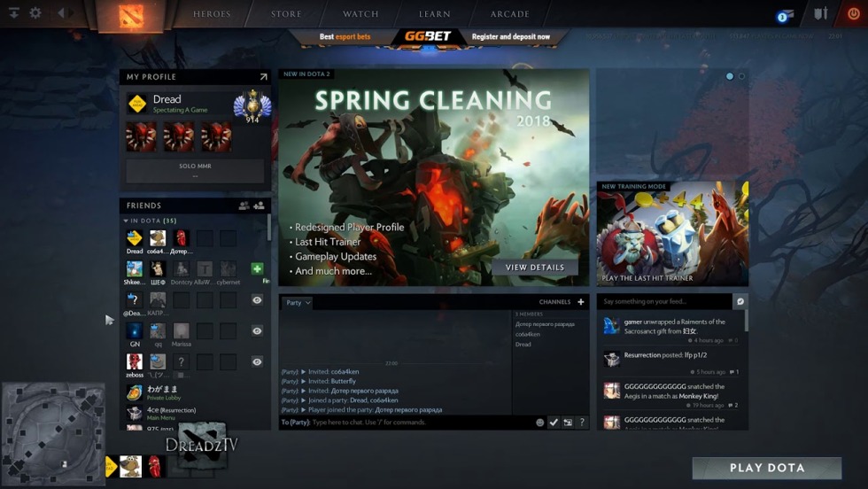
Task: Click the chat help question mark icon
Action: click(582, 423)
